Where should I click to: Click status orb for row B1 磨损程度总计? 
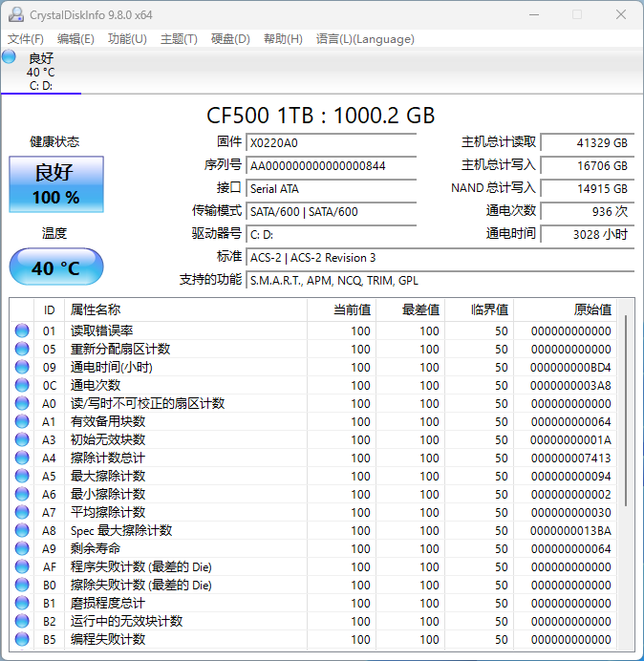(x=22, y=603)
